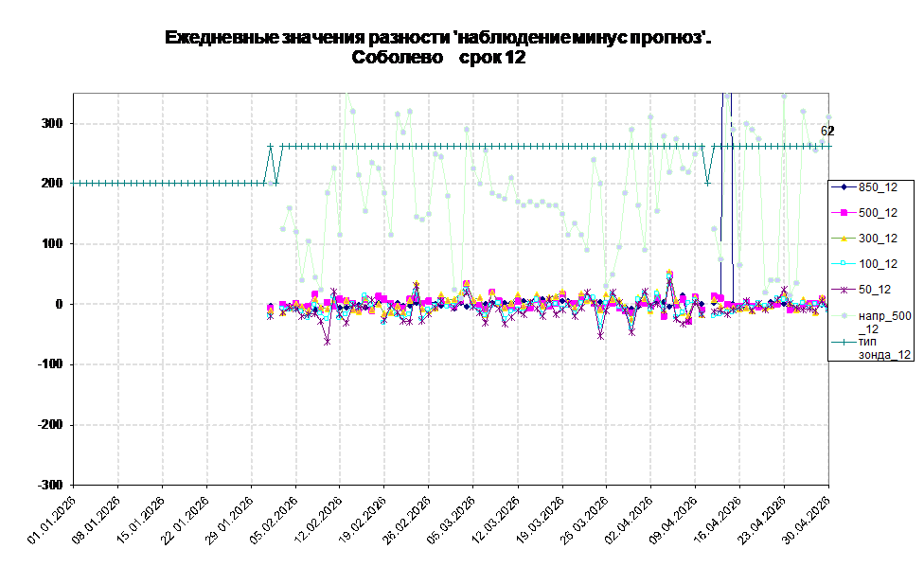
Task: Click the 0 value-axis label
Action: [x=59, y=304]
